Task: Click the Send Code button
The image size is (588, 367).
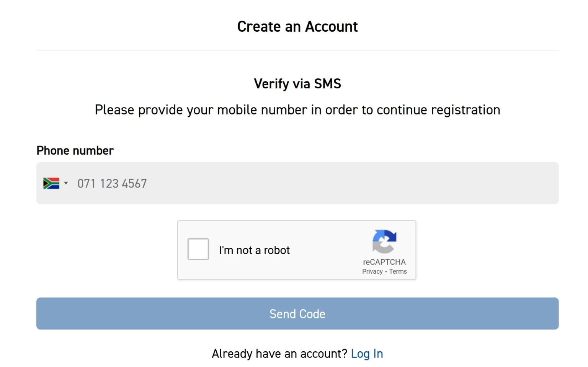Action: click(x=297, y=313)
